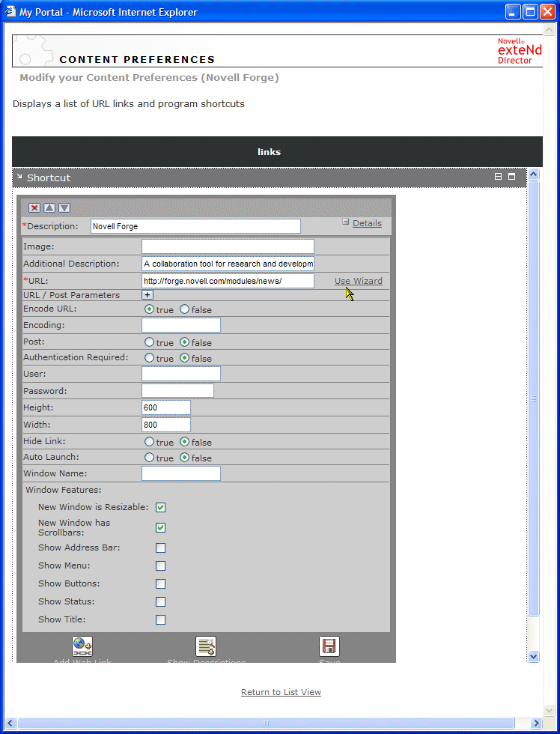Click the page horizontal scrollbar thumb
Image resolution: width=560 pixels, height=734 pixels.
[266, 723]
